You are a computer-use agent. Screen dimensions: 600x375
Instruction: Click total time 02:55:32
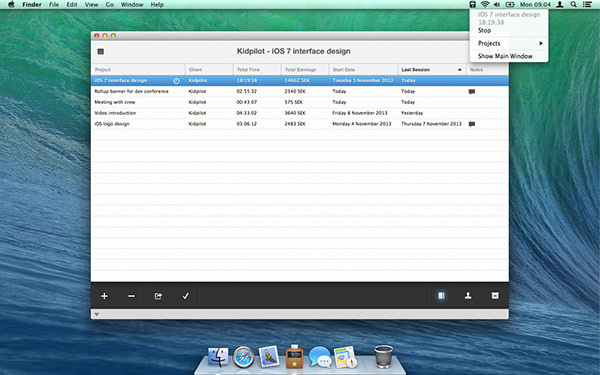246,91
